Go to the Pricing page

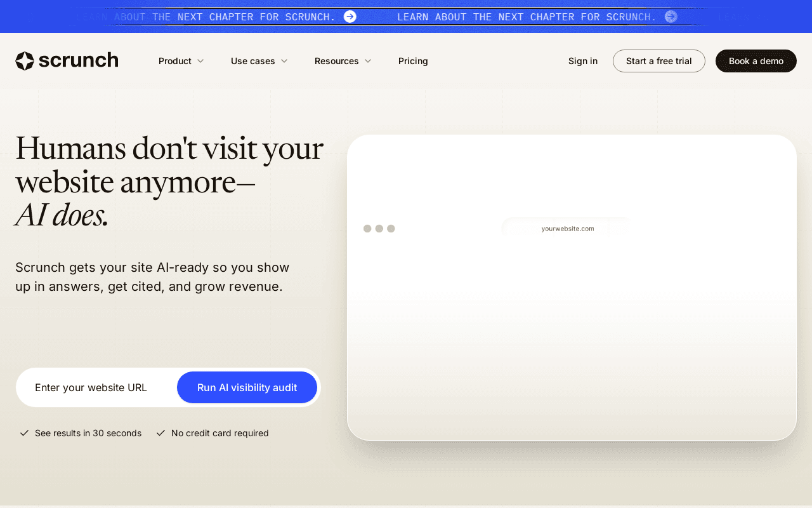pos(413,61)
